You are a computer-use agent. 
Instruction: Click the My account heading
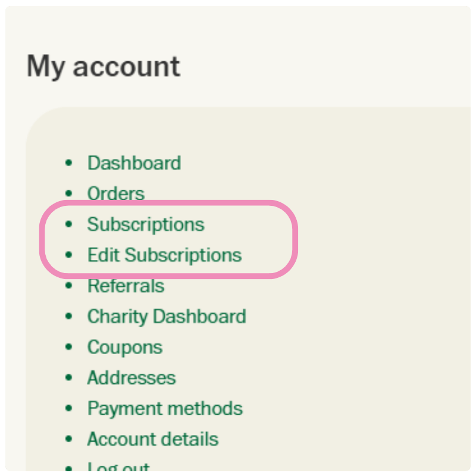click(104, 66)
